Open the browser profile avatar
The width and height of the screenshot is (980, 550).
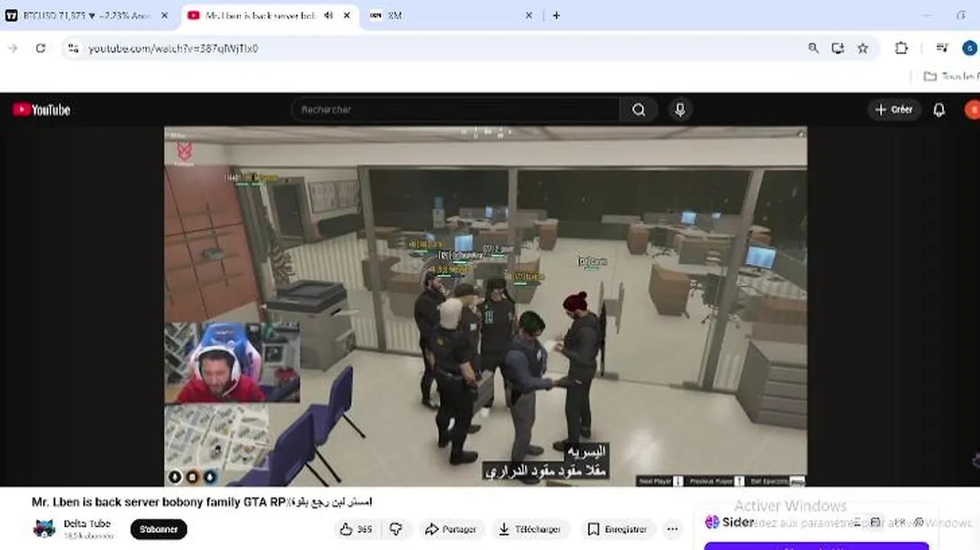point(969,48)
